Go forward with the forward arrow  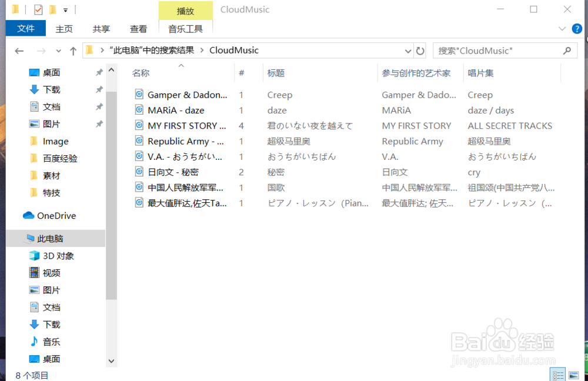[41, 51]
